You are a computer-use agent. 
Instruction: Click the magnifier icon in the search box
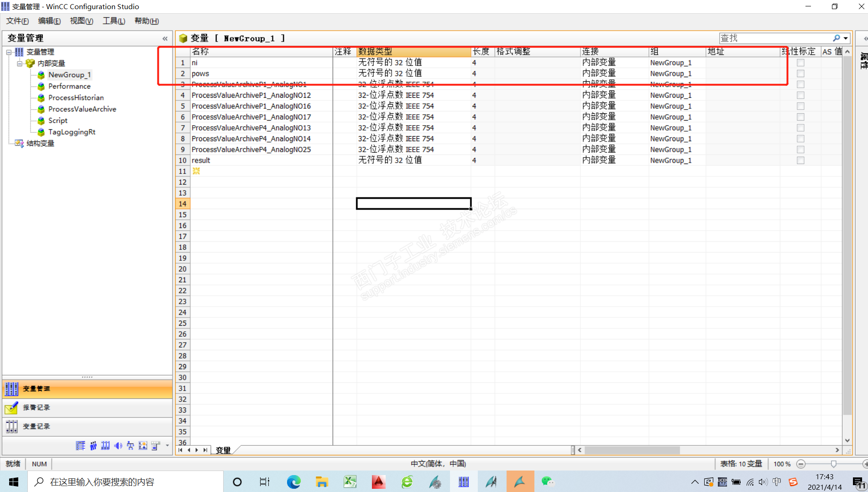[837, 38]
